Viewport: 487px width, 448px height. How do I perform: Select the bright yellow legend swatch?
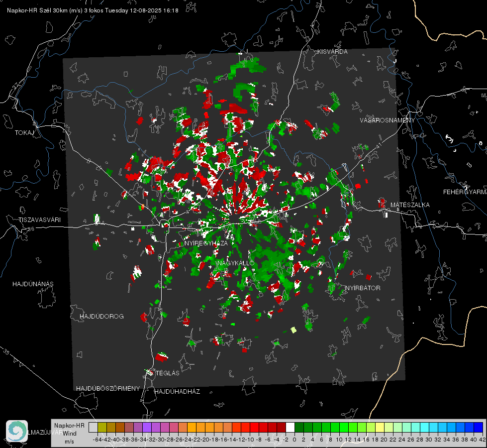click(380, 427)
